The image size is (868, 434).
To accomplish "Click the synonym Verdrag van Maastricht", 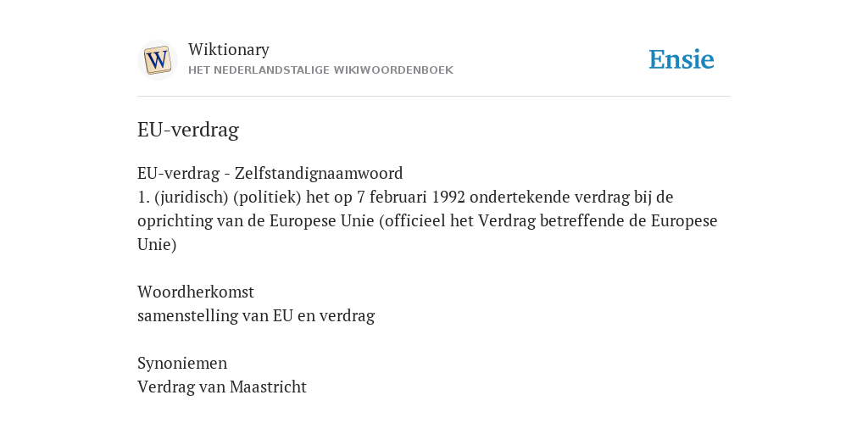I will tap(222, 387).
